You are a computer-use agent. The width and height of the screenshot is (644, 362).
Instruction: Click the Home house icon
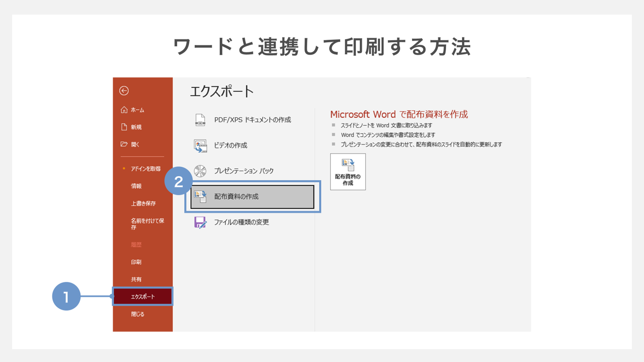click(124, 110)
